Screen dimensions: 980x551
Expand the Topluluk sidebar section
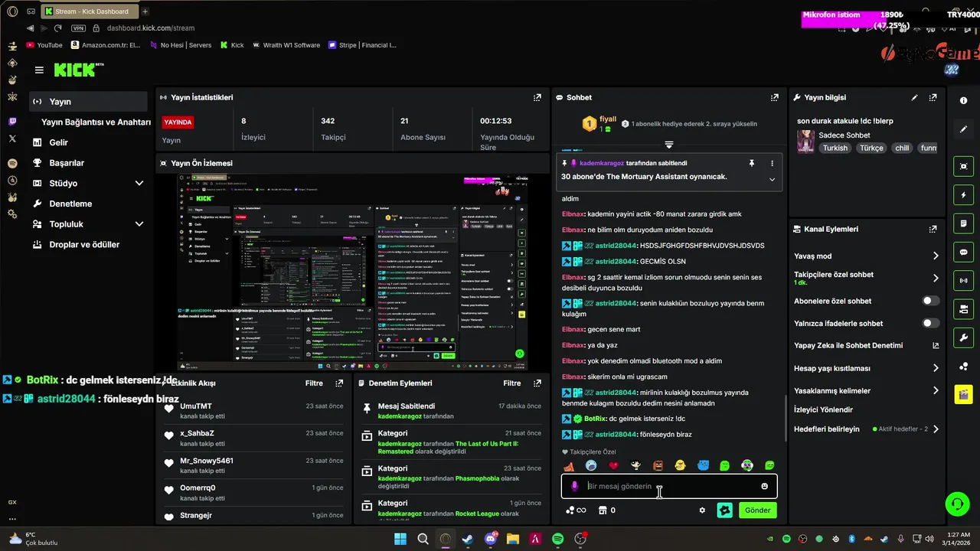click(139, 224)
